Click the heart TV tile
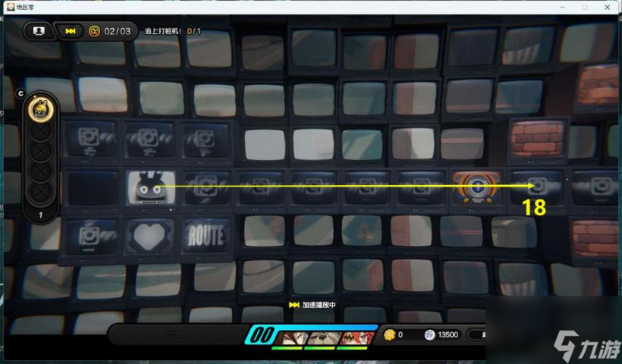 pyautogui.click(x=150, y=236)
